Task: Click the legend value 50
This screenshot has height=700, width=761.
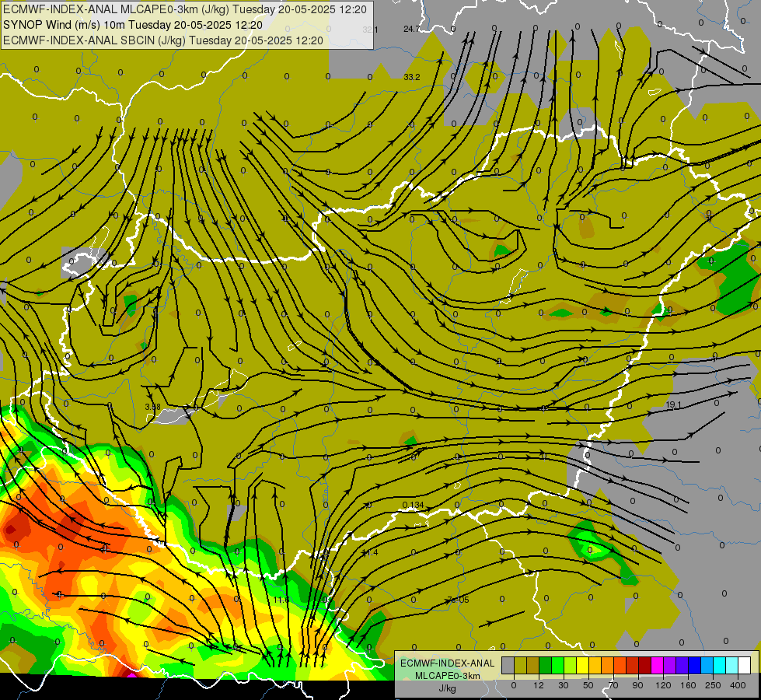Action: (x=588, y=685)
